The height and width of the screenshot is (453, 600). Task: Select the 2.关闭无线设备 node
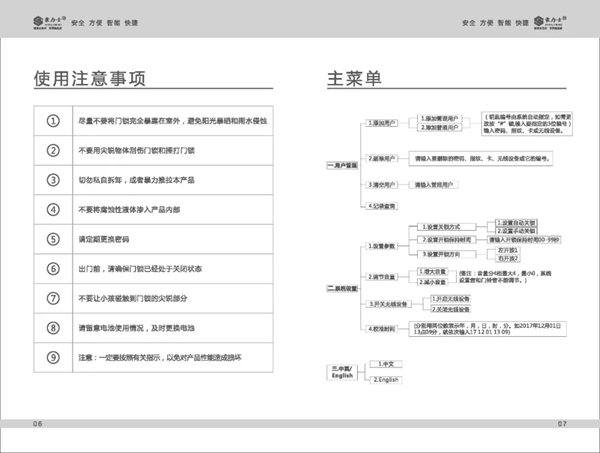[x=450, y=309]
